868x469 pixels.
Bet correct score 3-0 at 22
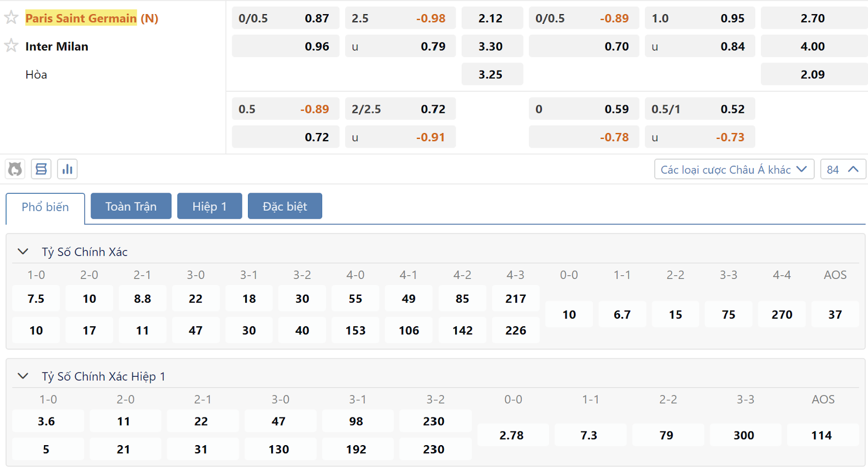point(196,299)
